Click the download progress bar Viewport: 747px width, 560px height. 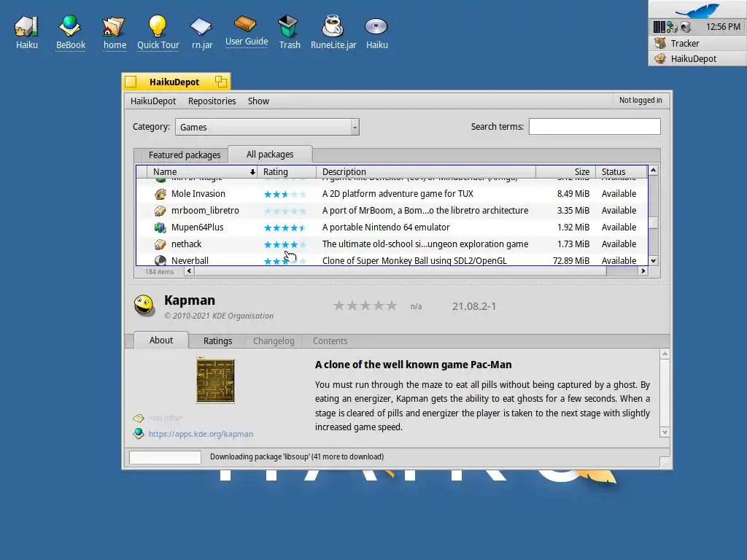tap(165, 457)
